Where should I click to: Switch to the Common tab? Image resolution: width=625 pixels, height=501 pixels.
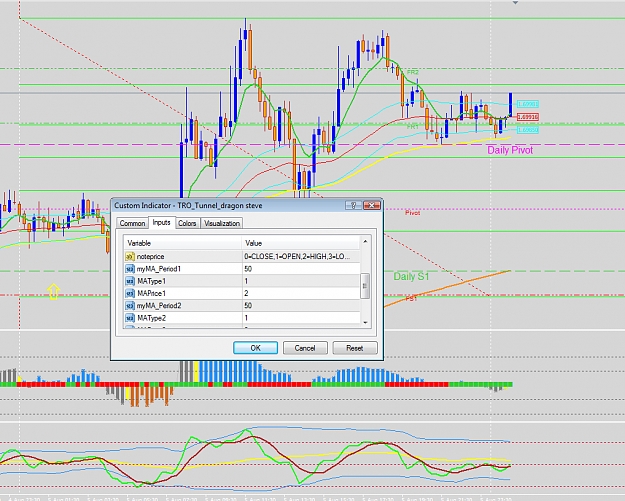132,223
